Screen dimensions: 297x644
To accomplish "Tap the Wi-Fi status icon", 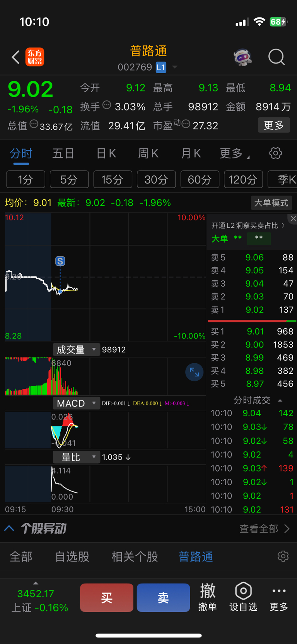I will [x=259, y=22].
